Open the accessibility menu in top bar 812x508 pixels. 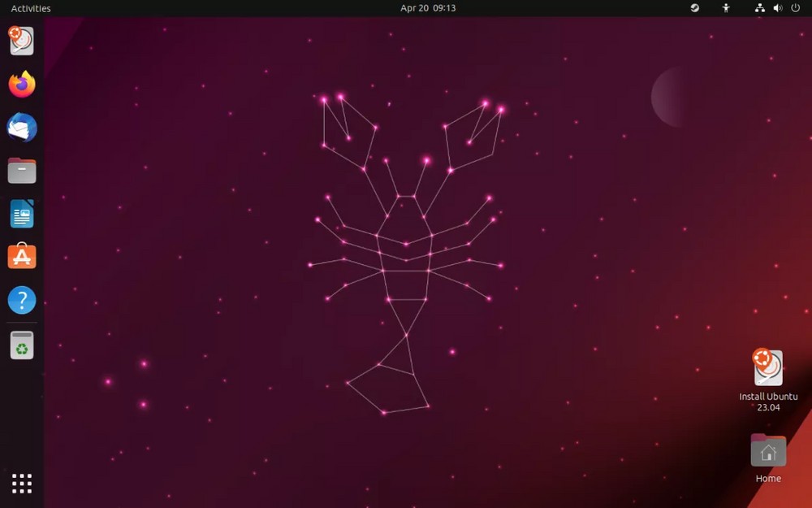[x=726, y=8]
